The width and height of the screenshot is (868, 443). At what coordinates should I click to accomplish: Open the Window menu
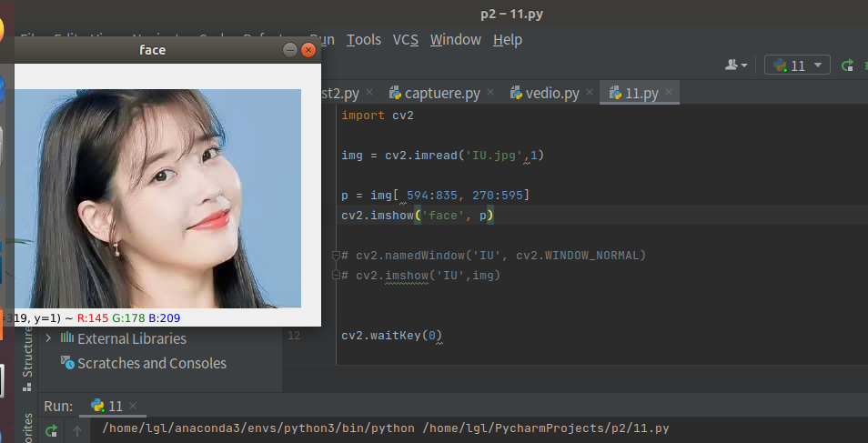[x=456, y=40]
